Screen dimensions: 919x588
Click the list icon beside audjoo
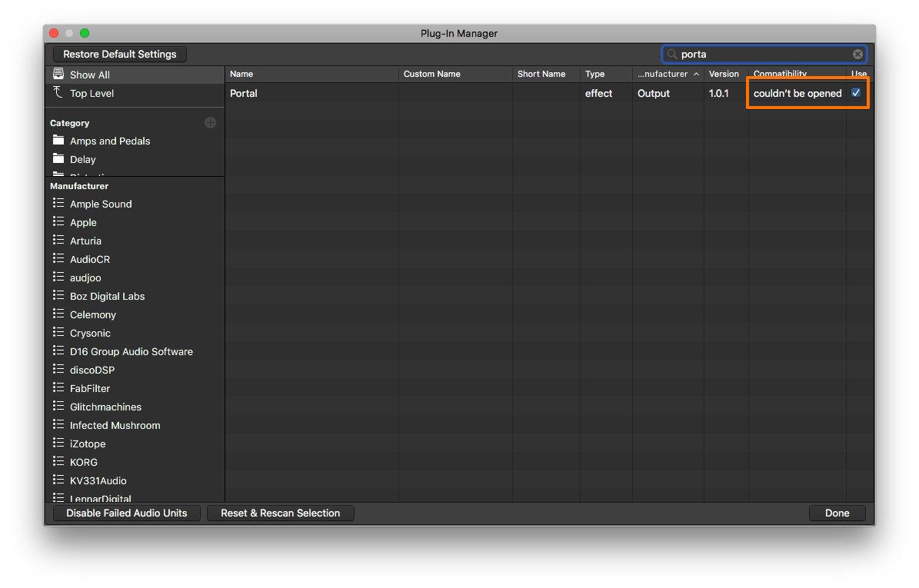pos(58,277)
